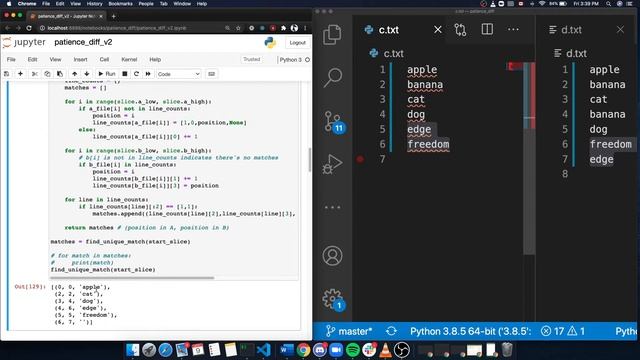The height and width of the screenshot is (360, 640).
Task: Split the c.txt editor to the right
Action: coord(487,29)
